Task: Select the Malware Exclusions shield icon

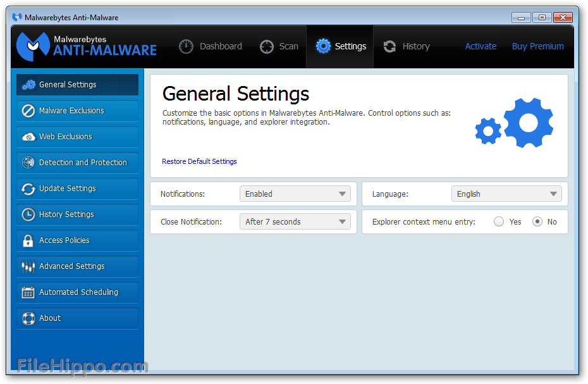Action: (x=28, y=110)
